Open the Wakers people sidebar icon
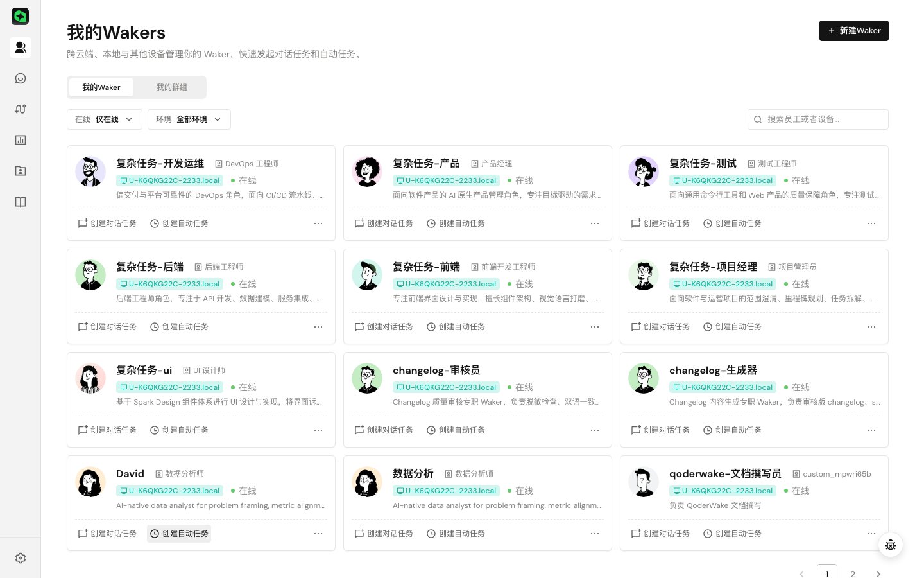 (x=21, y=48)
